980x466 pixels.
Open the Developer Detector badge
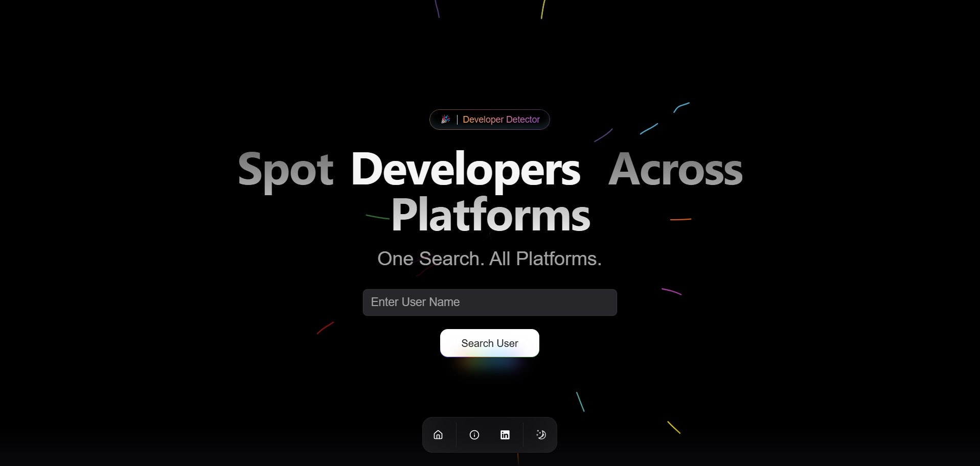point(489,119)
